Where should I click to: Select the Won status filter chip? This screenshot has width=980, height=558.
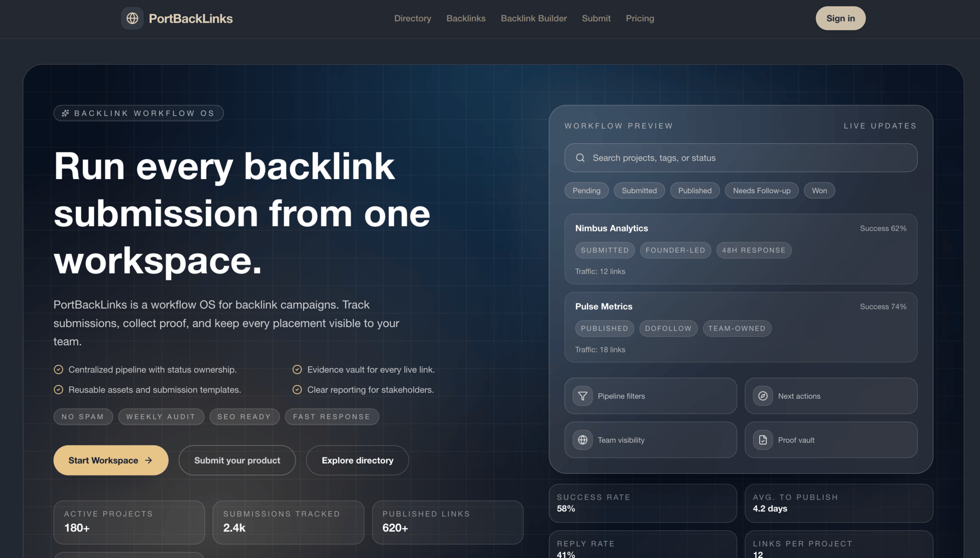819,191
